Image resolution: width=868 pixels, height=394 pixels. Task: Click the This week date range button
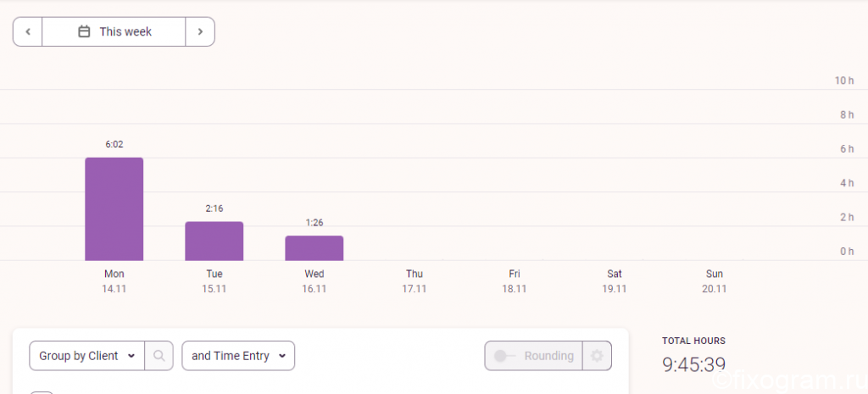pos(114,31)
